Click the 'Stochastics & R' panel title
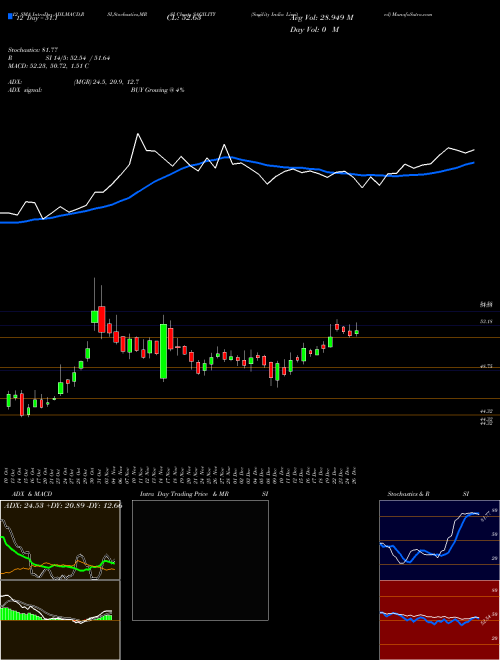Viewport: 500px width, 660px height. tap(409, 494)
